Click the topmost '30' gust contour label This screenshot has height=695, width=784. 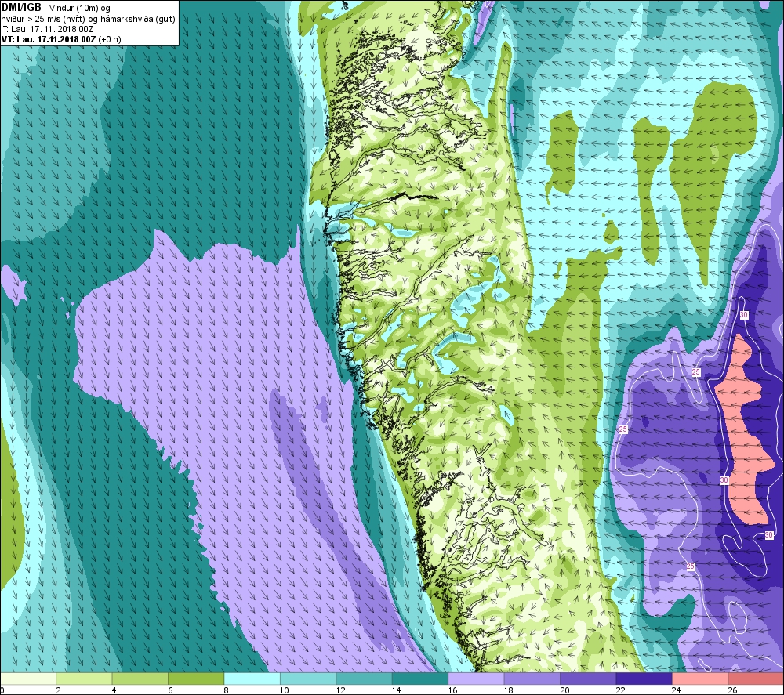744,315
